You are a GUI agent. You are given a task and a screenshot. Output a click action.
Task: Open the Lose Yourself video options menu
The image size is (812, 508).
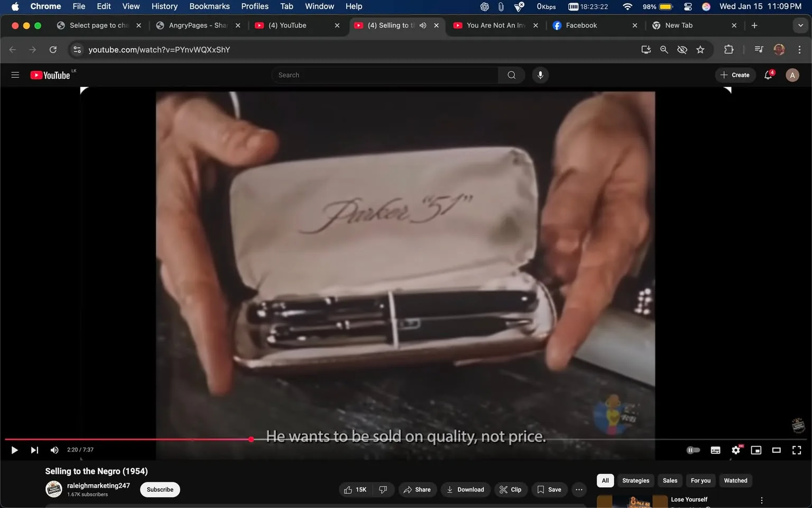coord(761,500)
